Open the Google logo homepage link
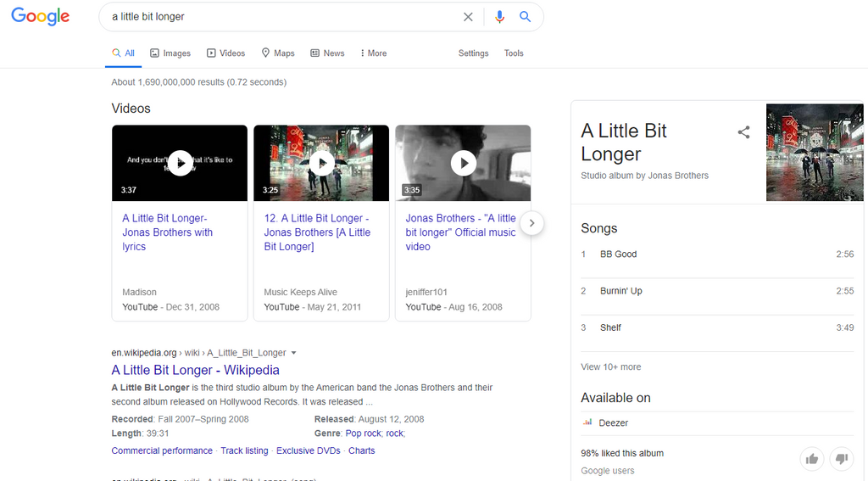The image size is (868, 481). [x=41, y=16]
